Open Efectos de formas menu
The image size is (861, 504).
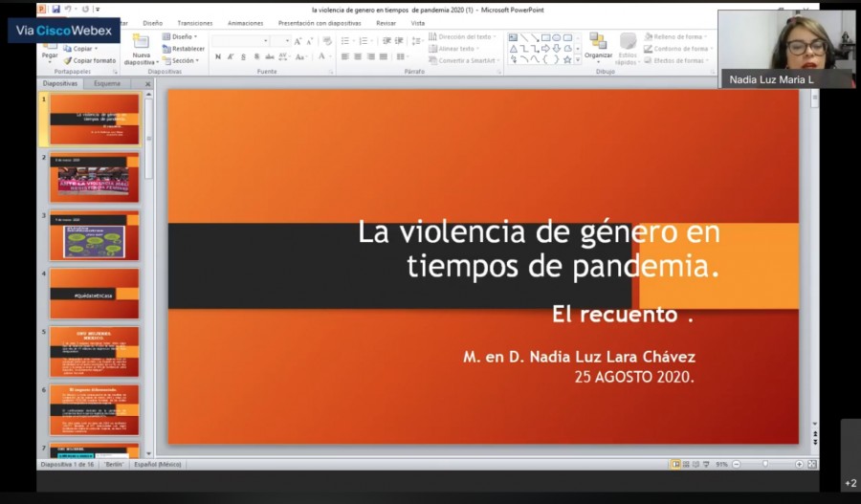677,60
